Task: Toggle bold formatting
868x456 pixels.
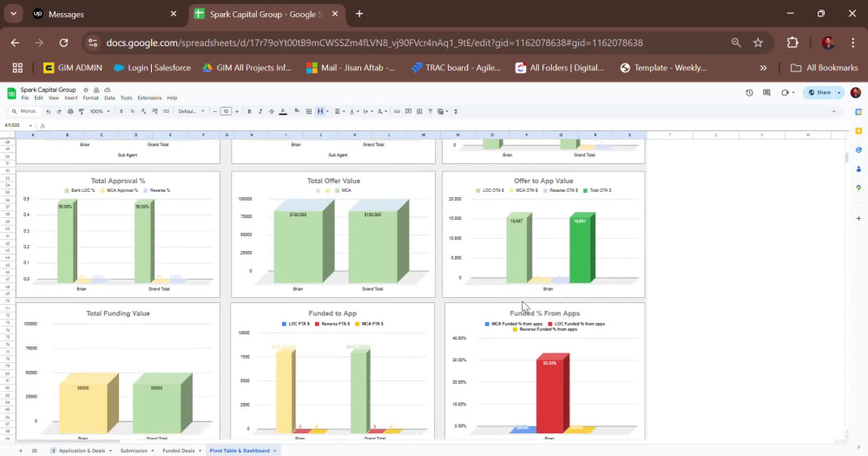Action: coord(249,111)
